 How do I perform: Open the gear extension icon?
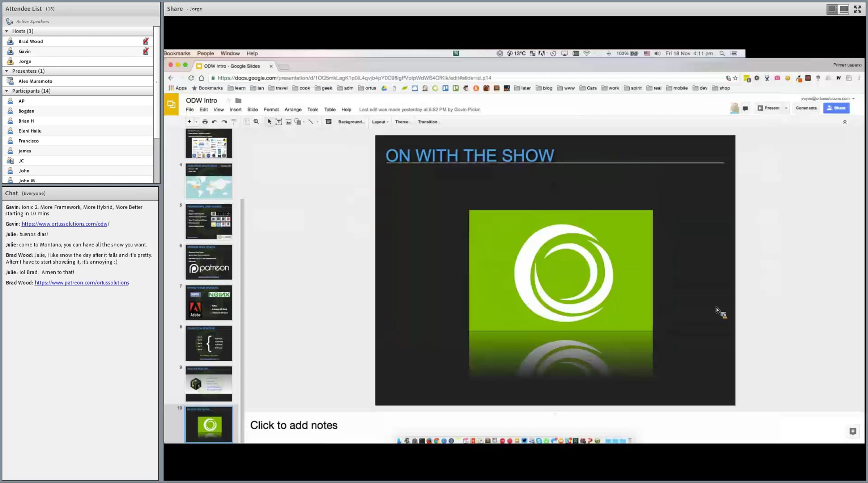[757, 78]
